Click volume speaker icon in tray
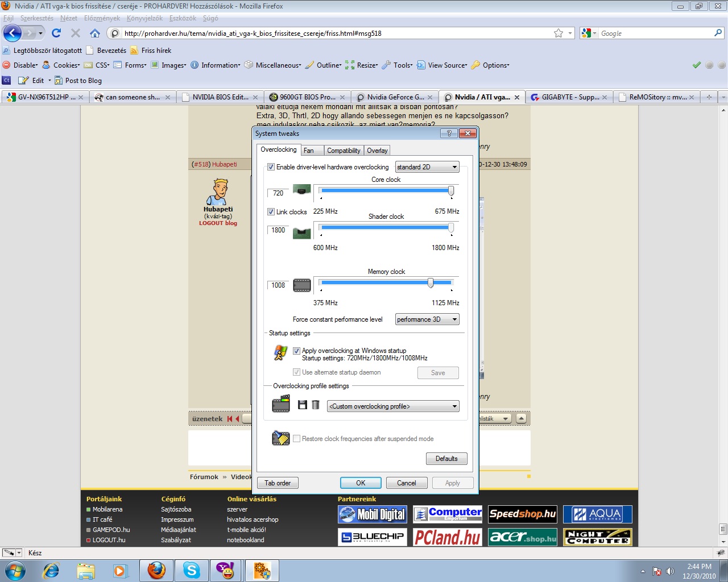This screenshot has width=728, height=582. (x=670, y=571)
